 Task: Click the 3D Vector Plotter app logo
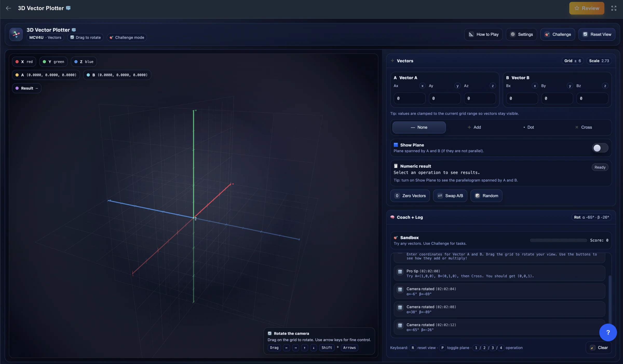click(16, 34)
